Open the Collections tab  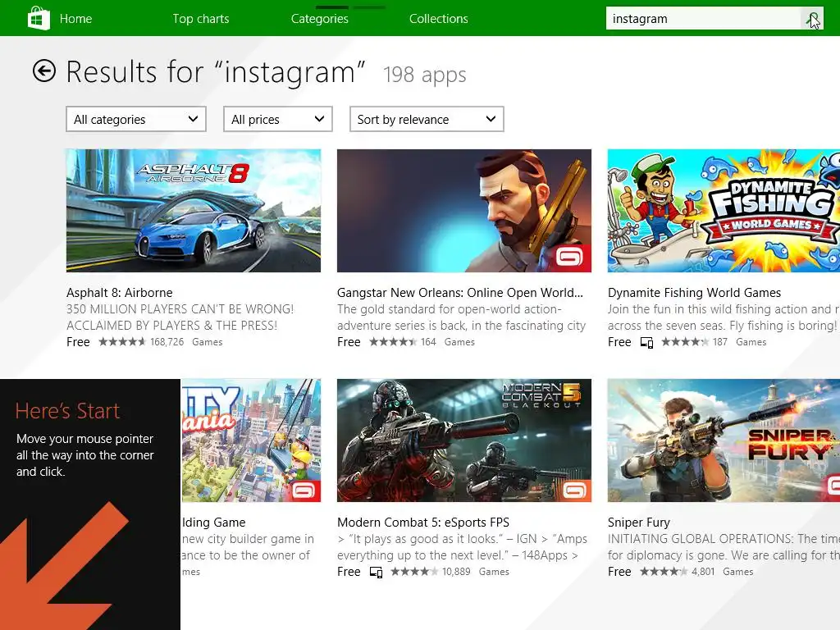[439, 19]
